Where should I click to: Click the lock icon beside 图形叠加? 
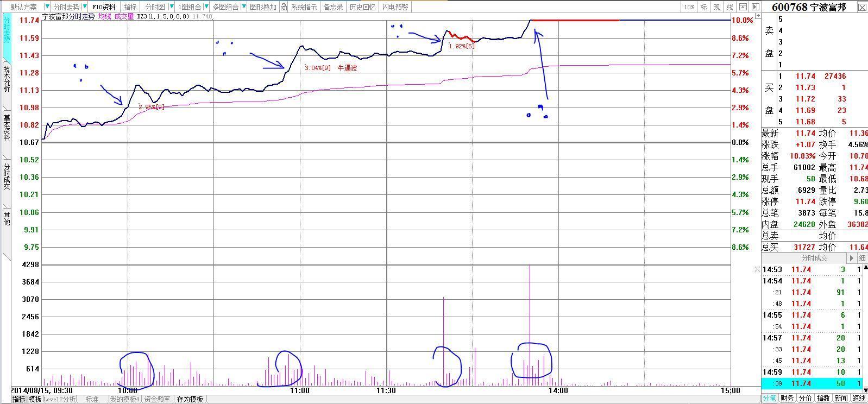(x=284, y=7)
